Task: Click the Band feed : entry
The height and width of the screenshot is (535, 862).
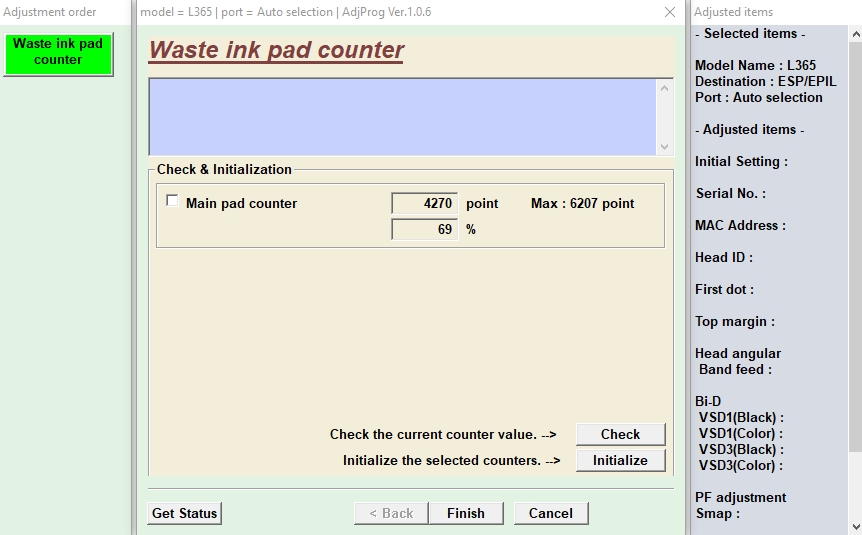Action: [735, 369]
